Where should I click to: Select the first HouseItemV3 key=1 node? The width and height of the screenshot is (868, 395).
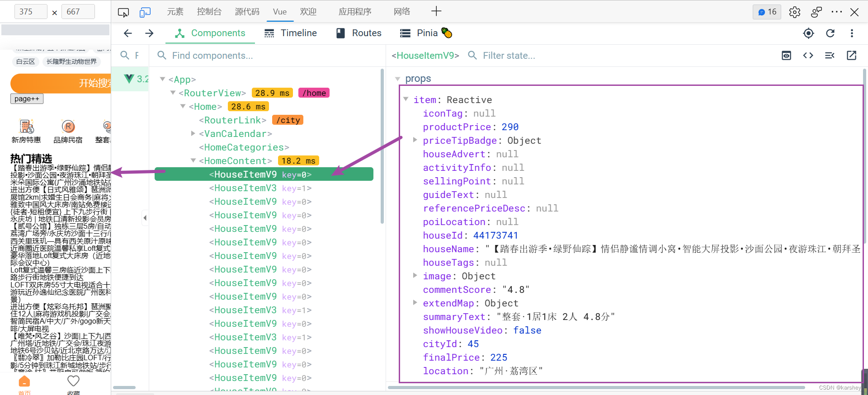pyautogui.click(x=260, y=188)
